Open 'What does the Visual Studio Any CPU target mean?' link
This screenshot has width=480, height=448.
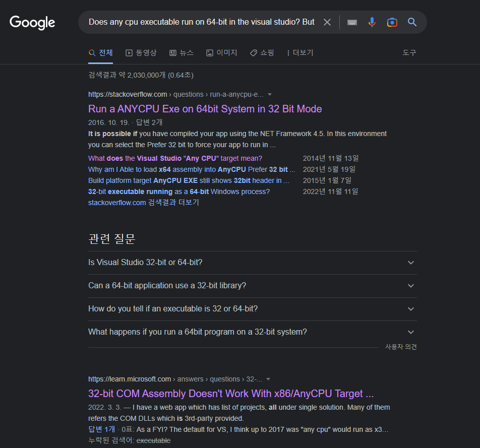tap(175, 158)
